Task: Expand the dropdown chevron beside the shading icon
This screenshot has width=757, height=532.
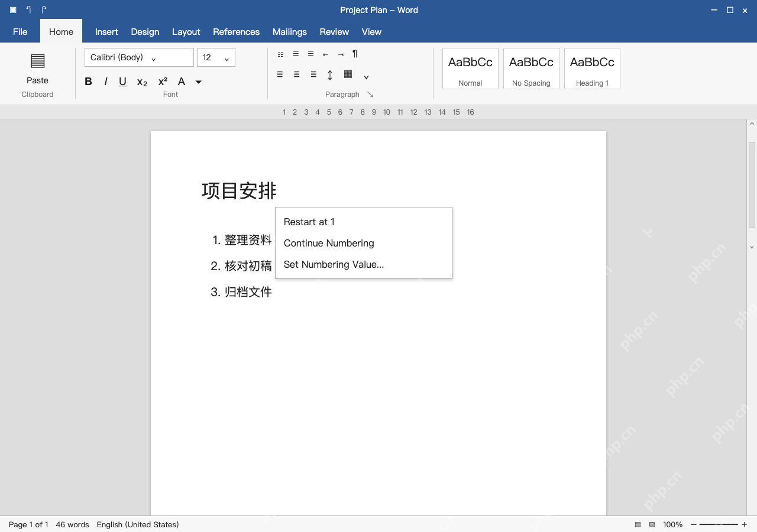Action: coord(366,77)
